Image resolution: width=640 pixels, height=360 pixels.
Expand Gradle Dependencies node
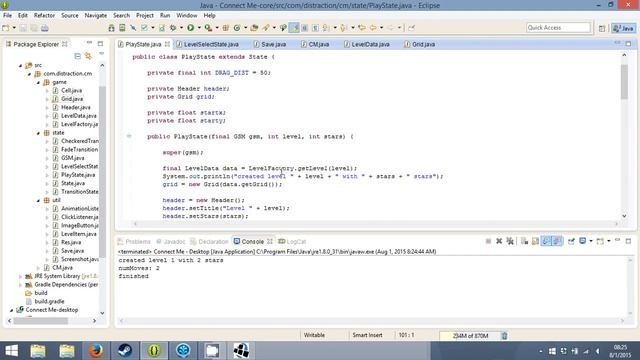[x=20, y=285]
